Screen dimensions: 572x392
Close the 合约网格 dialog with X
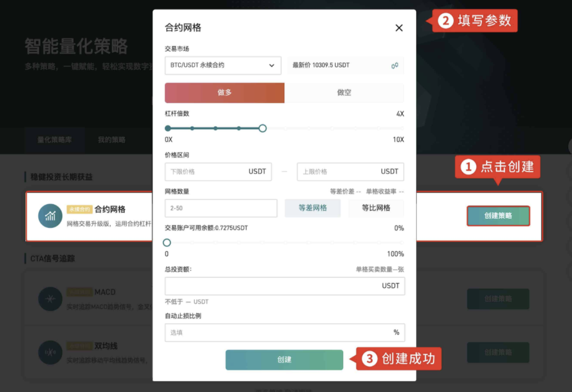pyautogui.click(x=399, y=28)
